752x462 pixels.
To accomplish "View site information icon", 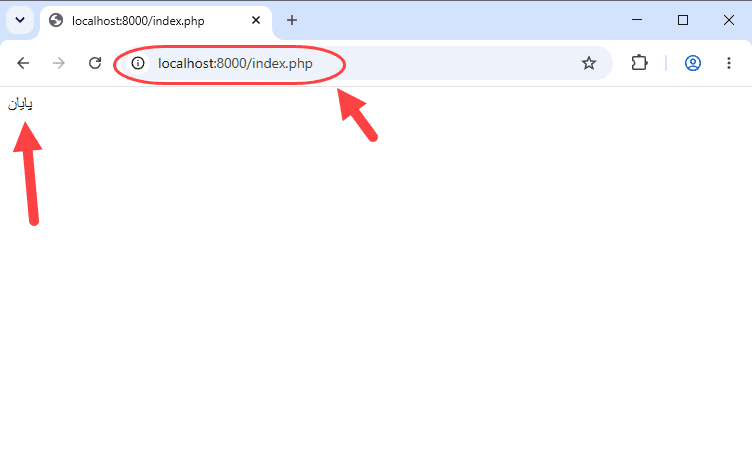I will 138,63.
